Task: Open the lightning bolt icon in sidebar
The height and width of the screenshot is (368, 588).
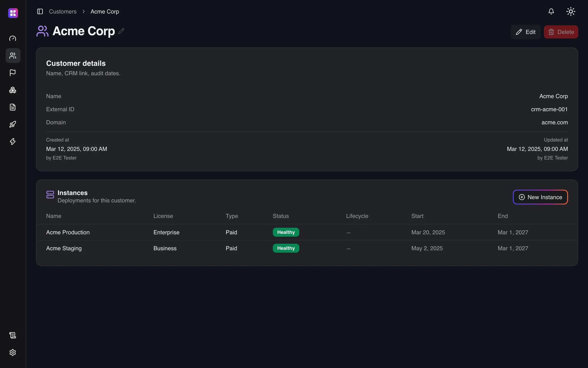Action: pos(13,141)
